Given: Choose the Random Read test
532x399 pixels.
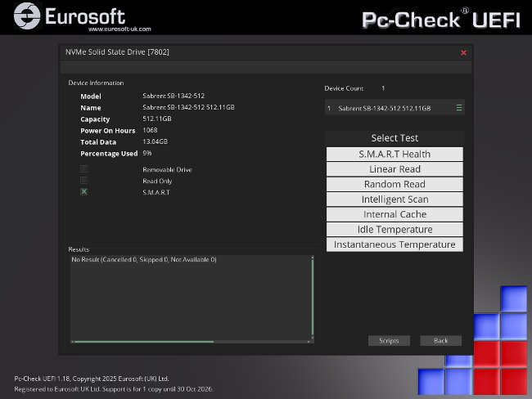Looking at the screenshot, I should pos(394,184).
